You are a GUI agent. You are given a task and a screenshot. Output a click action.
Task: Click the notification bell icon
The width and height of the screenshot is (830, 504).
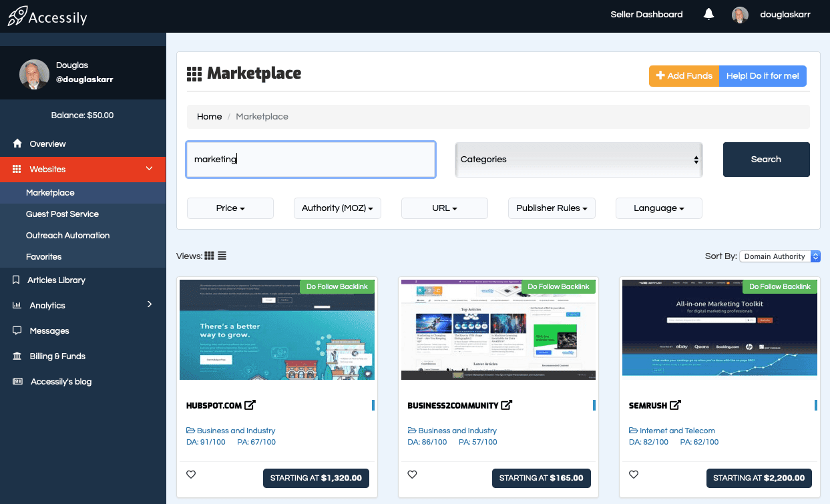pos(708,14)
